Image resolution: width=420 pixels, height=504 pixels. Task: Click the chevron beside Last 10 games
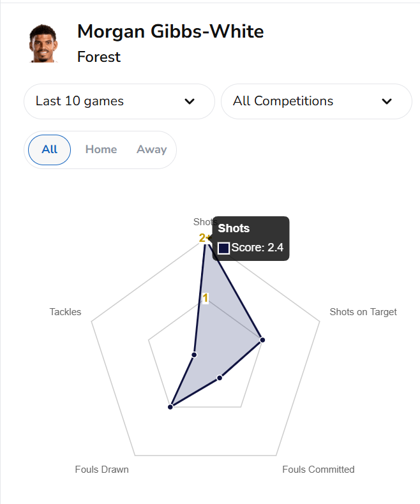tap(190, 101)
